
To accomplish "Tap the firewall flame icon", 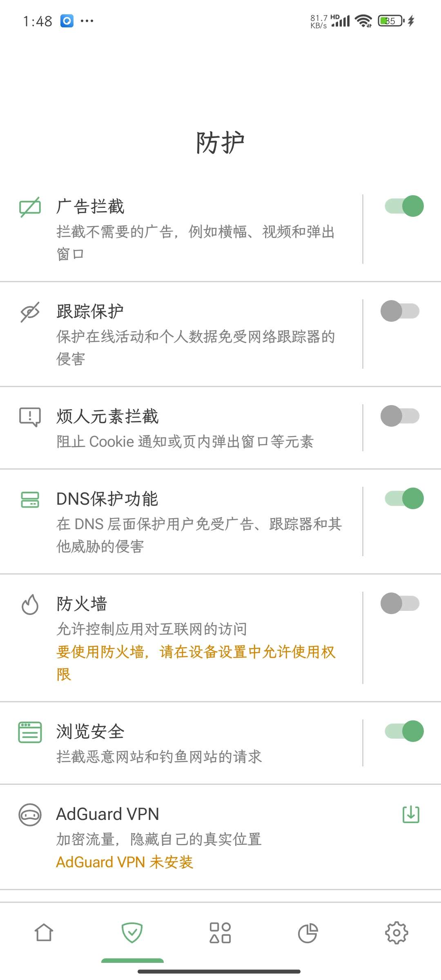I will point(30,604).
